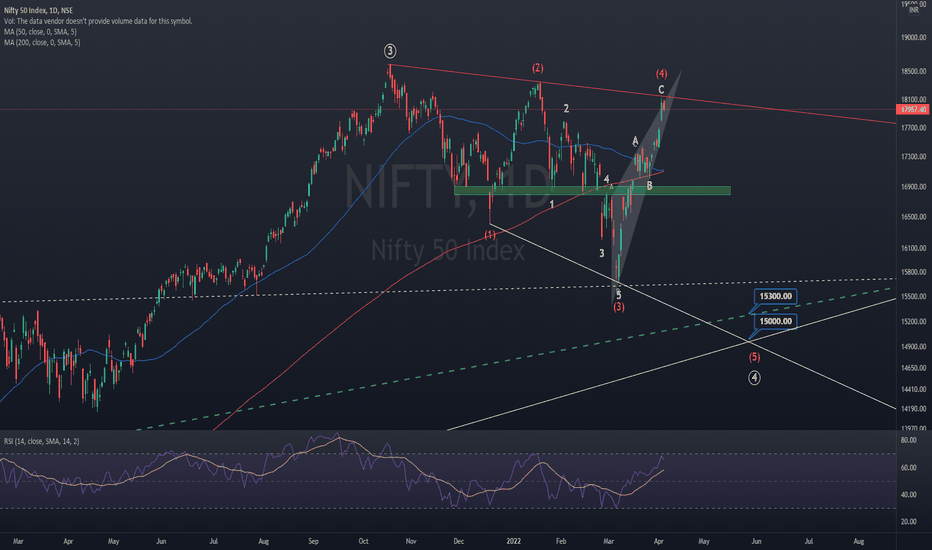932x550 pixels.
Task: Click the 15300.00 callout box
Action: tap(775, 296)
